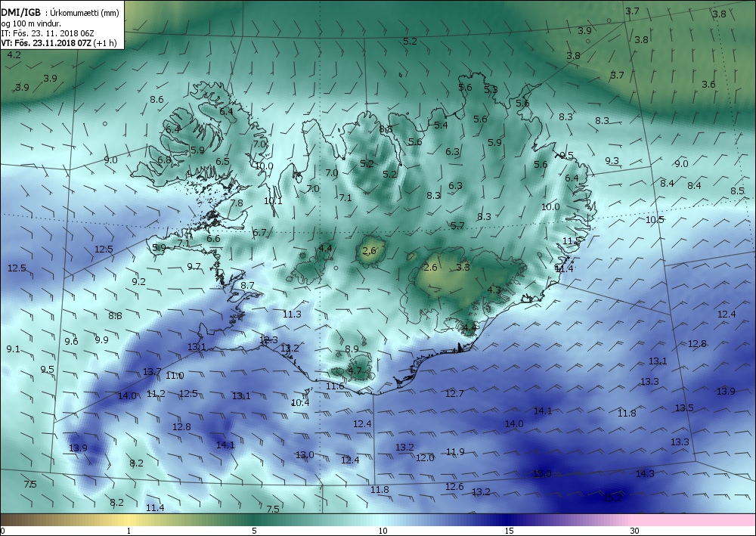Image resolution: width=756 pixels, height=536 pixels.
Task: Click the 8.6 value on the map
Action: click(x=156, y=100)
